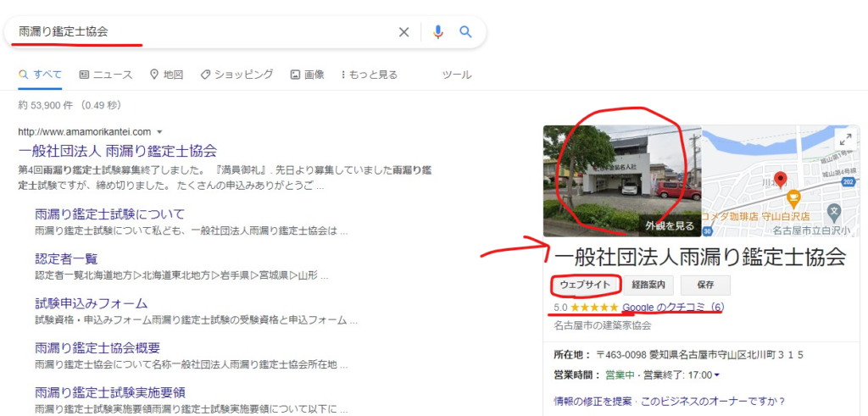Open Google のクチコミ reviews link
Image resolution: width=868 pixels, height=416 pixels.
(673, 308)
